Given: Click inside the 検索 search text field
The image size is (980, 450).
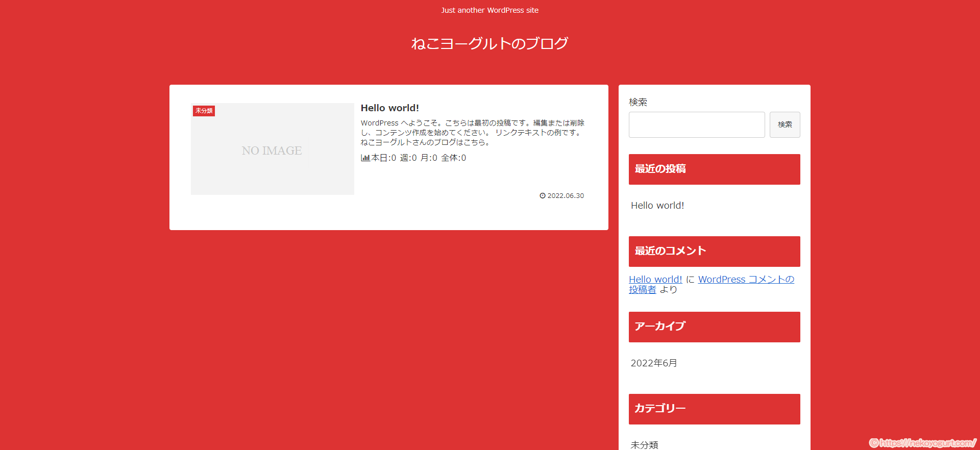Looking at the screenshot, I should 696,125.
